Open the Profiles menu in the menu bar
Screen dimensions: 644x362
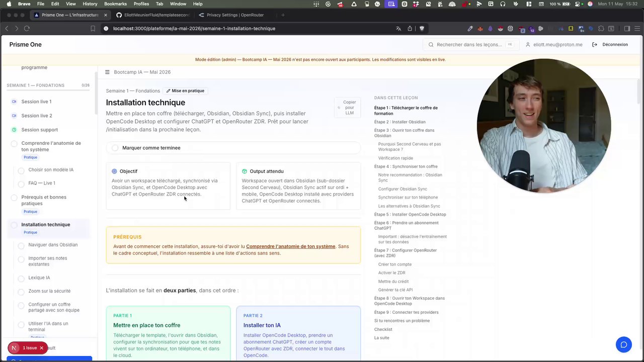point(141,4)
